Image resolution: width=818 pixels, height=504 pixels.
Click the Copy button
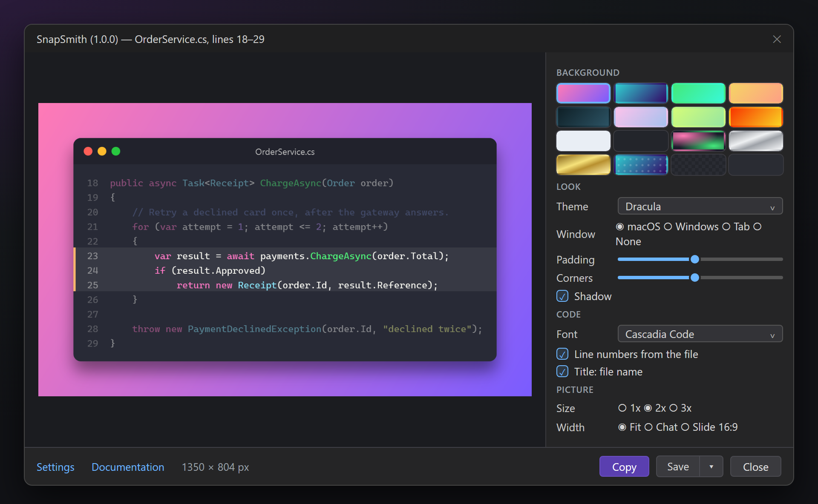624,467
